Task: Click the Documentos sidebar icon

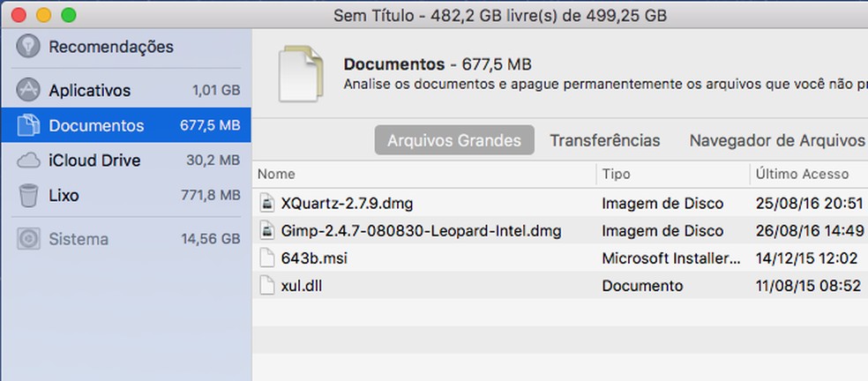Action: coord(28,125)
